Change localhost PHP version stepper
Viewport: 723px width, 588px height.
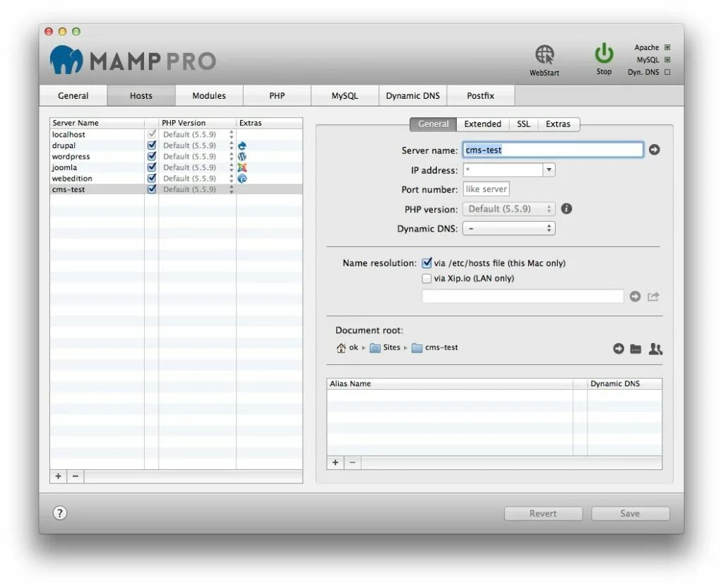[232, 135]
